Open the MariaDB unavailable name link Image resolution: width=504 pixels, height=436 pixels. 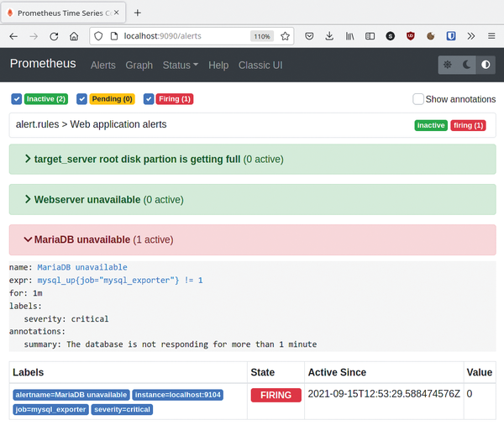(82, 267)
